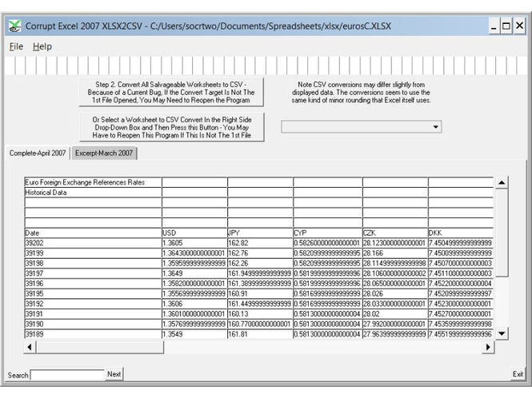Select the date cell 39202
532x398 pixels.
coord(93,243)
